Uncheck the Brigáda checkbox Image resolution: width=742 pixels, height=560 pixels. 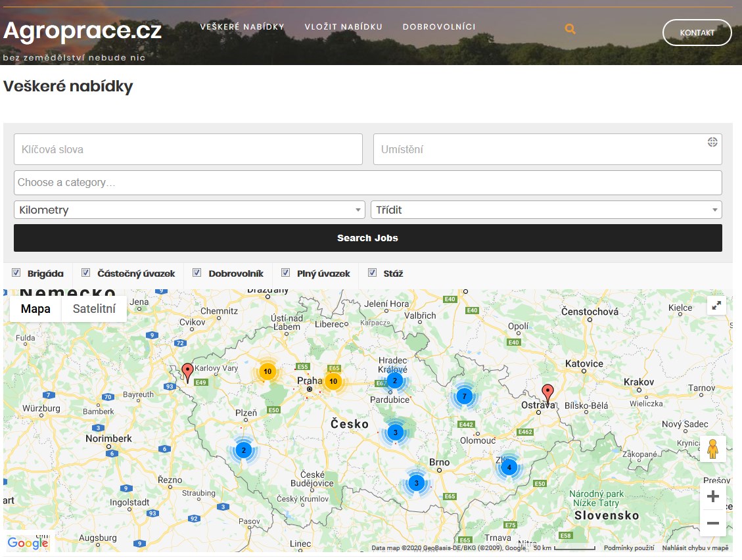click(x=16, y=273)
